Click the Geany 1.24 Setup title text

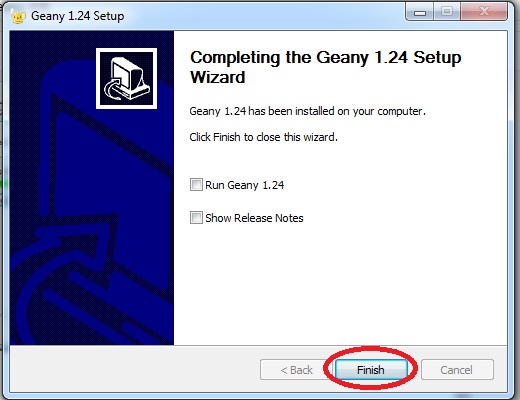point(77,16)
